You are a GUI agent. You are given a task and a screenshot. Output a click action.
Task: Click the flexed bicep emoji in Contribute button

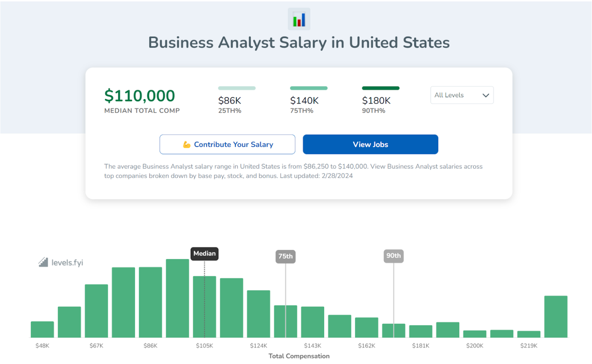(x=187, y=144)
